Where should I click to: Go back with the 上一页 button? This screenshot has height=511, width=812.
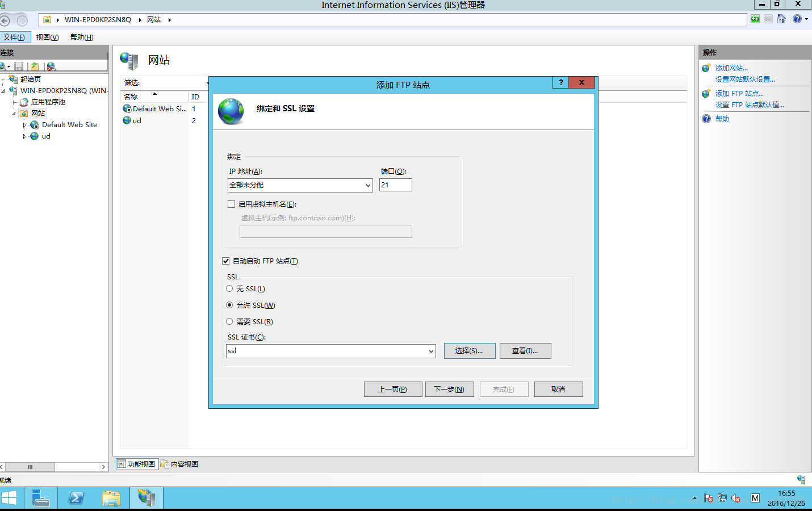click(393, 389)
